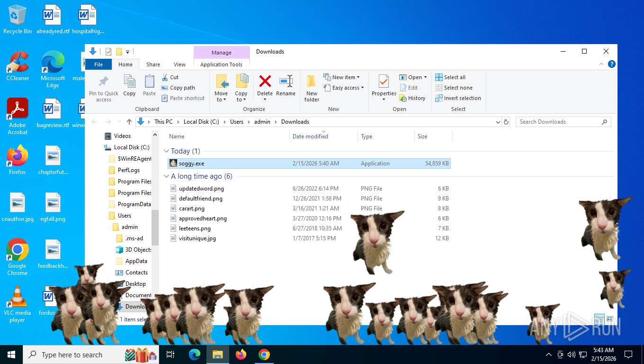Viewport: 644px width, 364px height.
Task: Click New folder icon in quick access toolbar
Action: [119, 52]
